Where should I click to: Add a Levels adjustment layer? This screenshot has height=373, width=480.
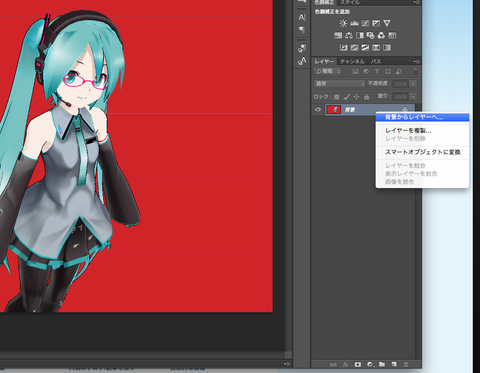tap(354, 23)
